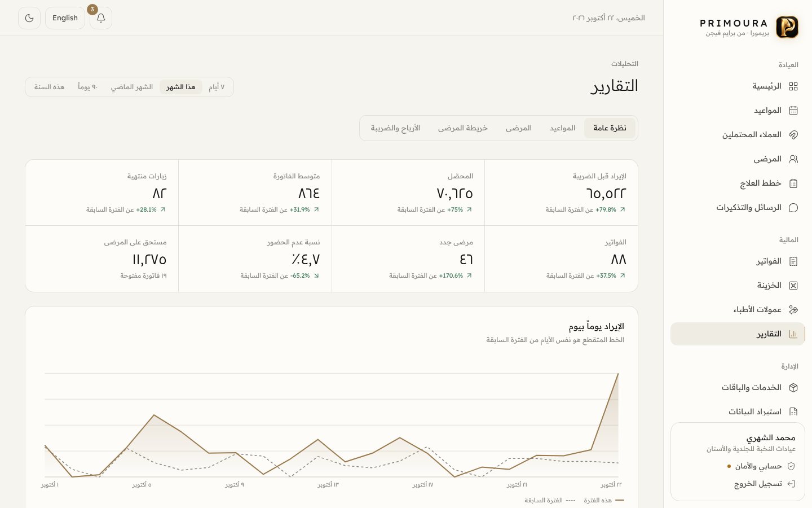This screenshot has width=812, height=508.
Task: Click the الإيراد قبل الضريبة value ٦٥,٥٢٢
Action: [606, 194]
